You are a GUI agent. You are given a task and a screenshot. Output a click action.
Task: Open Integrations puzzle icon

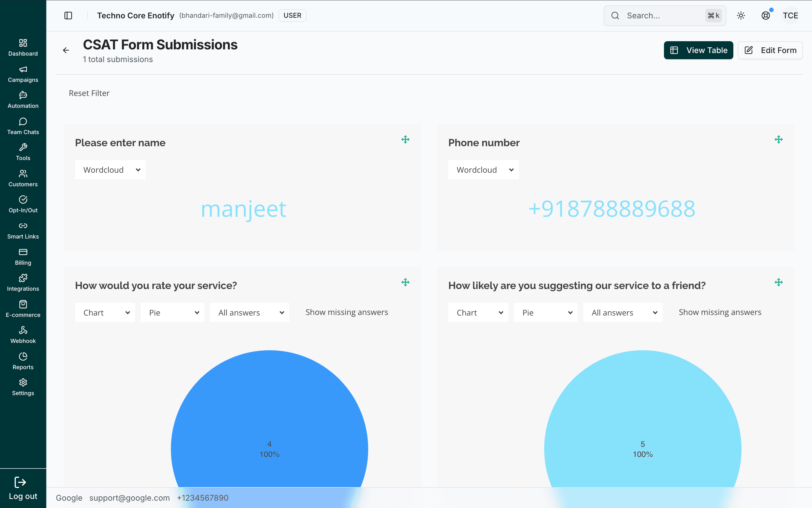23,278
